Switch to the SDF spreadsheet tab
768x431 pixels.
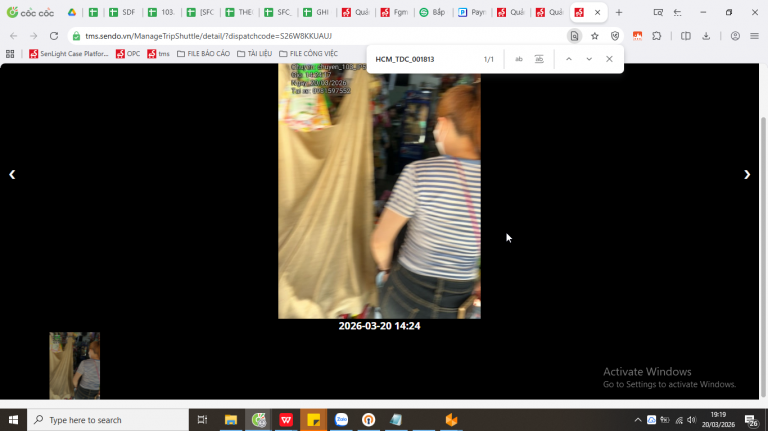(x=122, y=13)
